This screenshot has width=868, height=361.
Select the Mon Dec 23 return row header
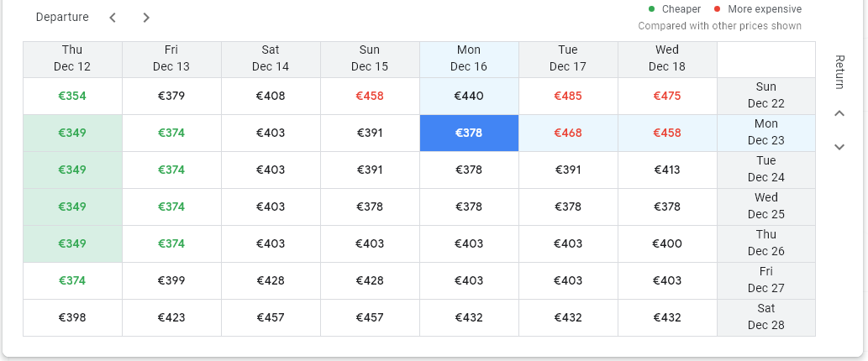tap(765, 133)
